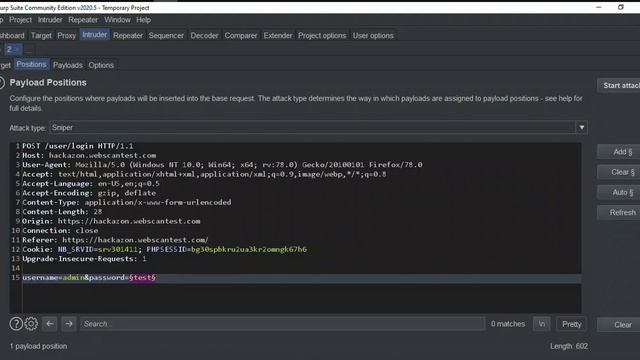Open the Help menu
Viewport: 640px width, 360px height.
(x=143, y=20)
